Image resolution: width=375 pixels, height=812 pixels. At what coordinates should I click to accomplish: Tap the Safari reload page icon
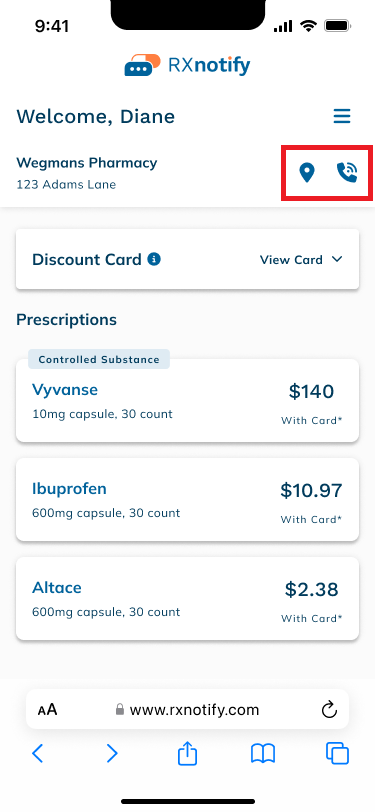[329, 709]
